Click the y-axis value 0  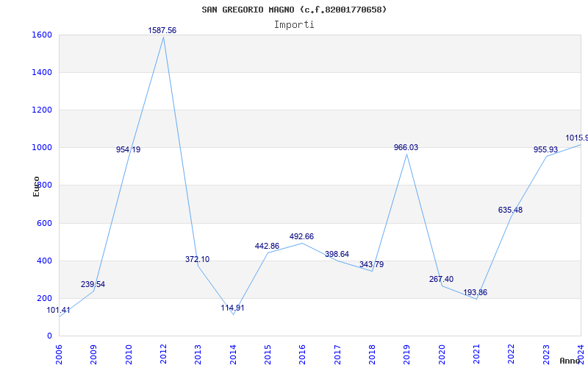[x=49, y=336]
